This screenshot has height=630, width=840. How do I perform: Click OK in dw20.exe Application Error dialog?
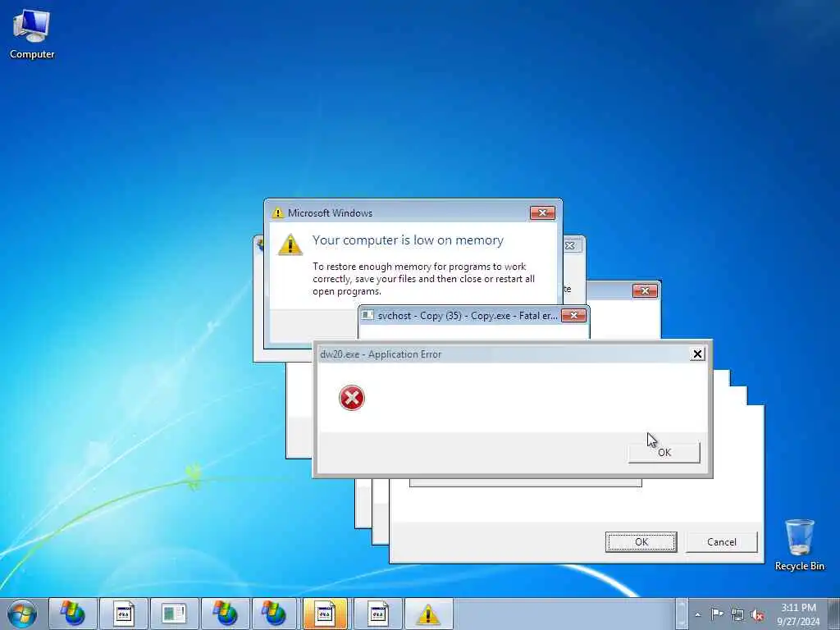(x=664, y=453)
